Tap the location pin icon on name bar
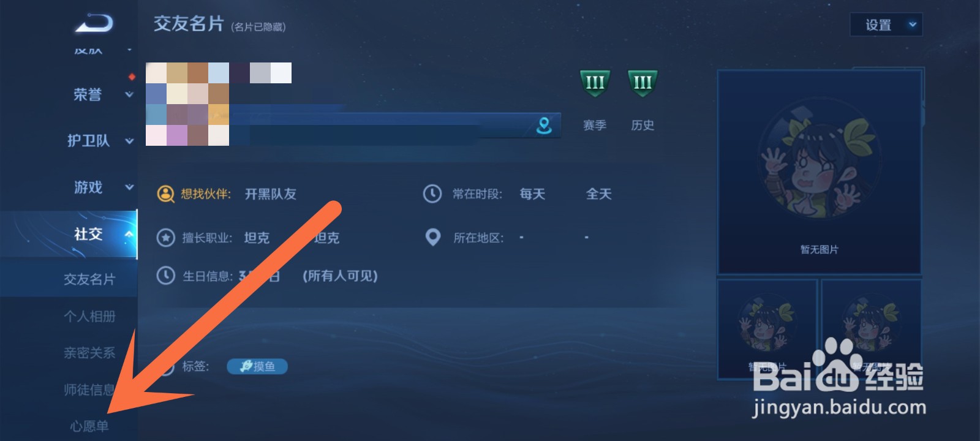 click(x=544, y=126)
